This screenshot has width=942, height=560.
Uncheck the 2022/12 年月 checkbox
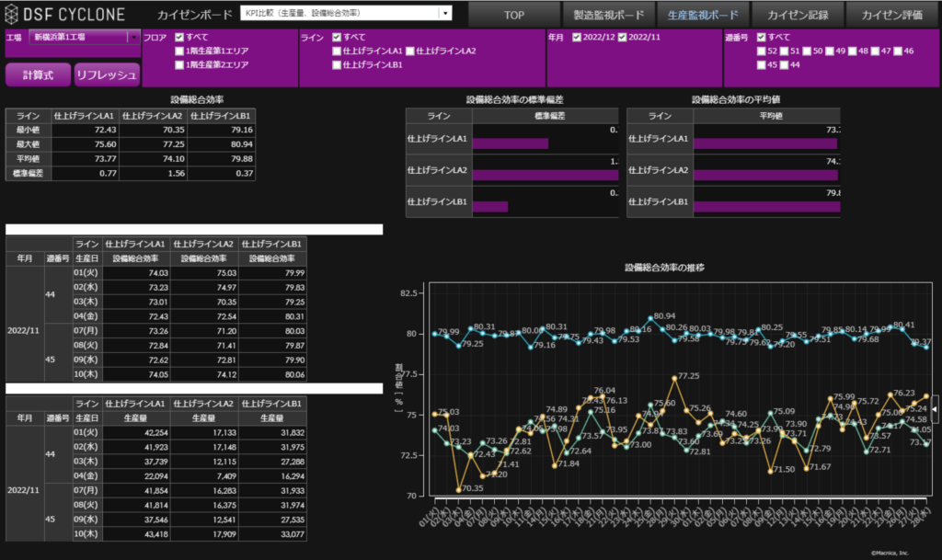click(577, 37)
